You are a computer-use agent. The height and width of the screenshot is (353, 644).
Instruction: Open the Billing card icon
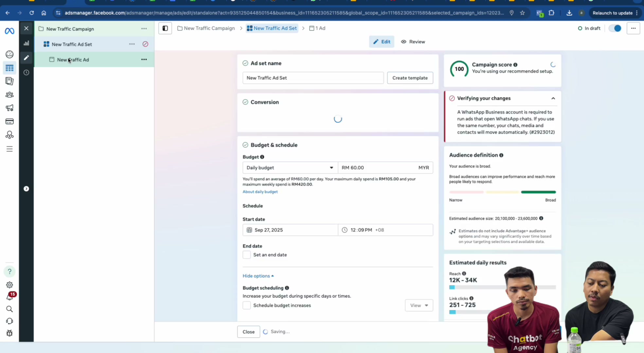click(x=9, y=122)
